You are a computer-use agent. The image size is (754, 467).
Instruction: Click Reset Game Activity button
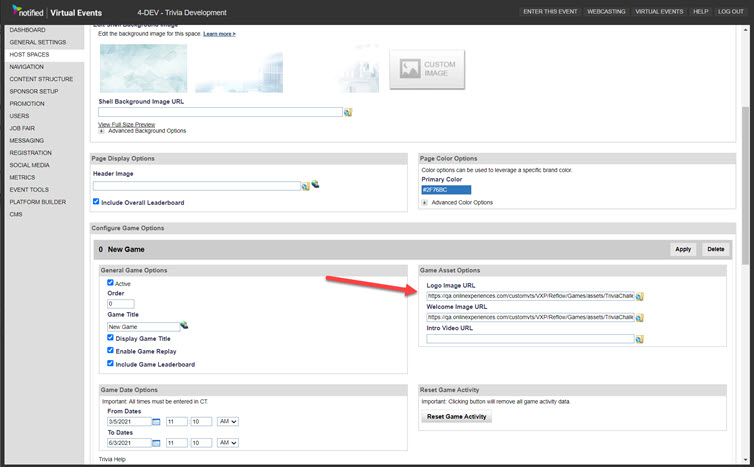[x=456, y=417]
